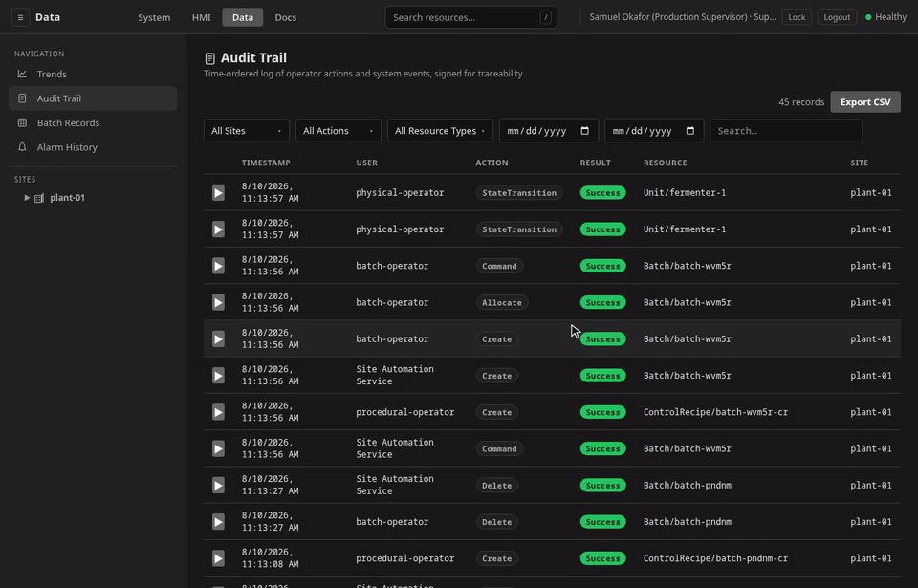Expand Site Automation Service Delete row

coord(218,486)
